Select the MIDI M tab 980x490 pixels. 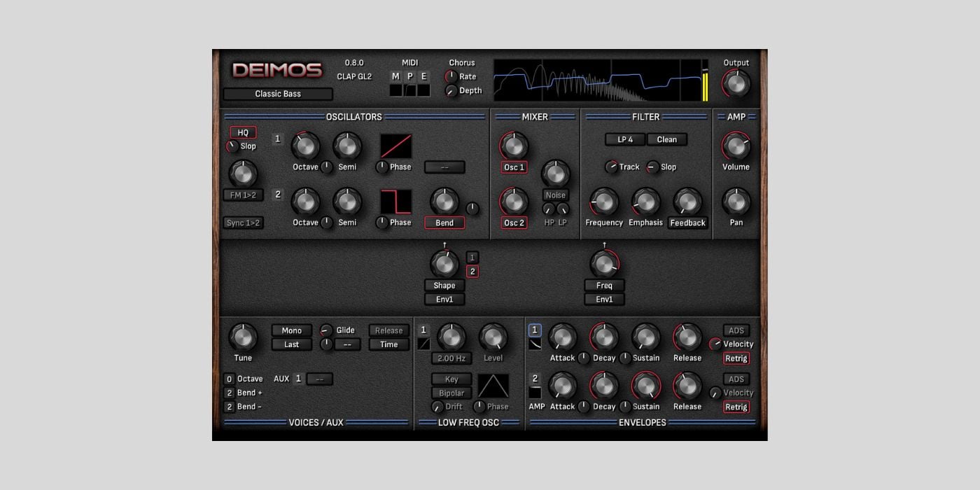(x=395, y=76)
